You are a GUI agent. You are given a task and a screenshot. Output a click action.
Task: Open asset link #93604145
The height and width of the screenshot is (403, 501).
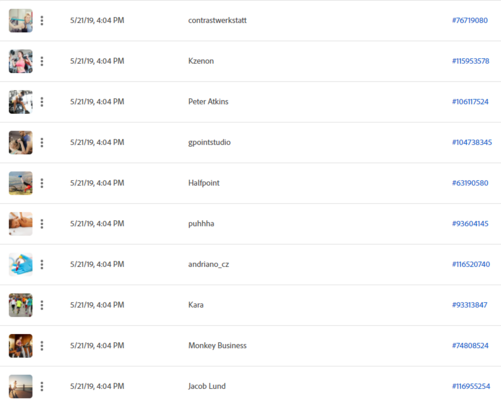(x=470, y=224)
